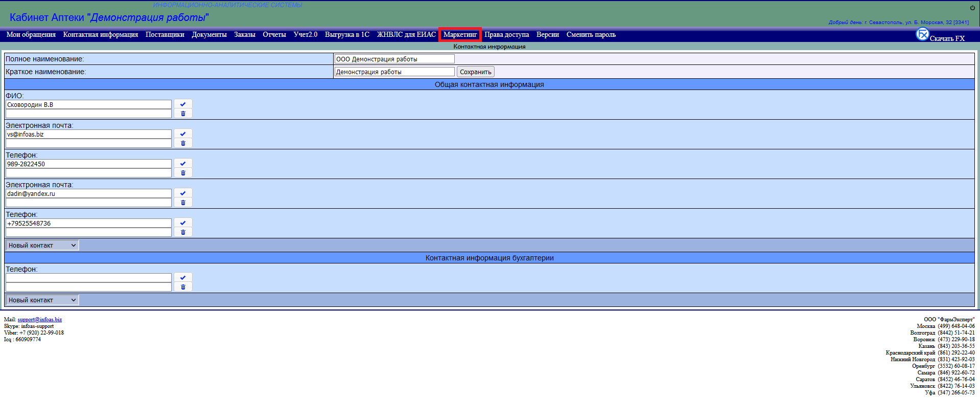The height and width of the screenshot is (398, 980).
Task: Confirm the accounting phone checkmark icon
Action: (x=183, y=278)
